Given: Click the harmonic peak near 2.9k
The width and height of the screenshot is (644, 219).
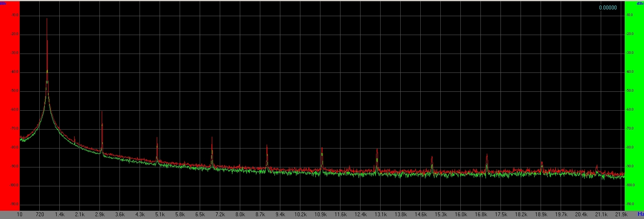Looking at the screenshot, I should coord(102,112).
